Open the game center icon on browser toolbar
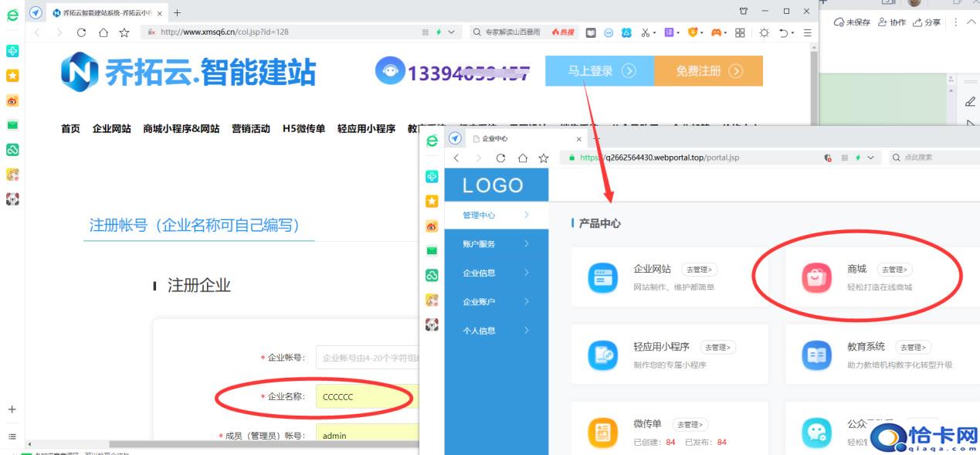 click(x=715, y=32)
